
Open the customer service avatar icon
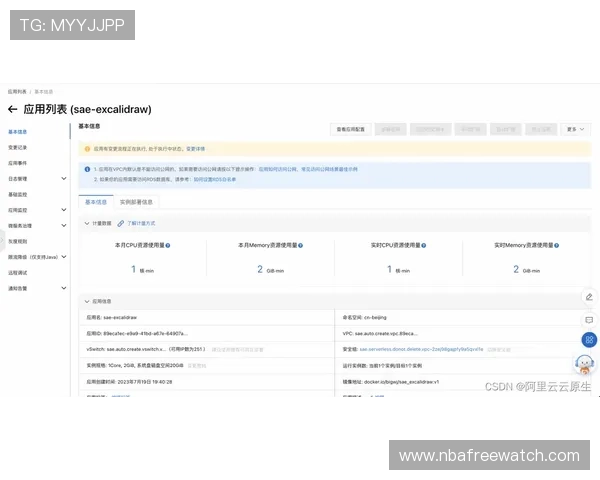point(585,364)
